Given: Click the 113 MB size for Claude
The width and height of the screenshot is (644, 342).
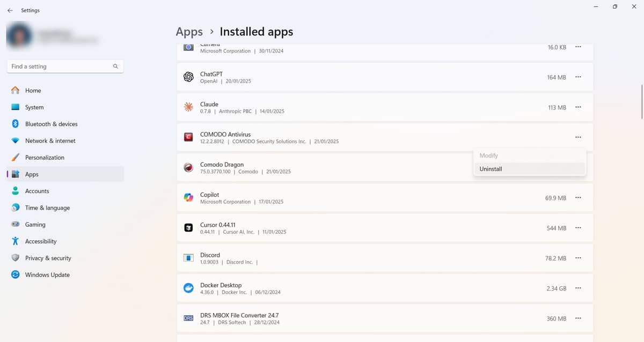Looking at the screenshot, I should pyautogui.click(x=557, y=107).
